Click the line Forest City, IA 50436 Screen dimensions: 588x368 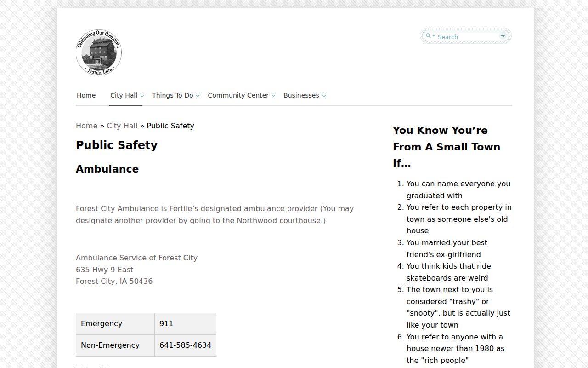(x=114, y=281)
